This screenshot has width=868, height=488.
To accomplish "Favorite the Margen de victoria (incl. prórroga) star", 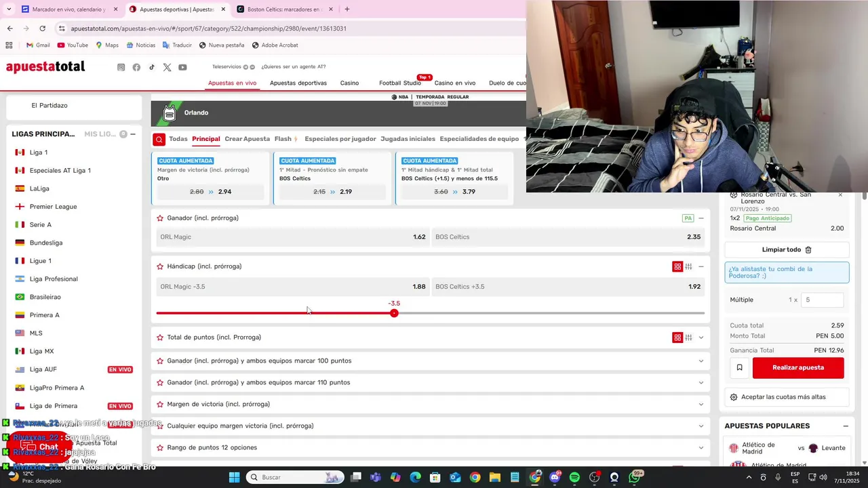I will [x=160, y=404].
